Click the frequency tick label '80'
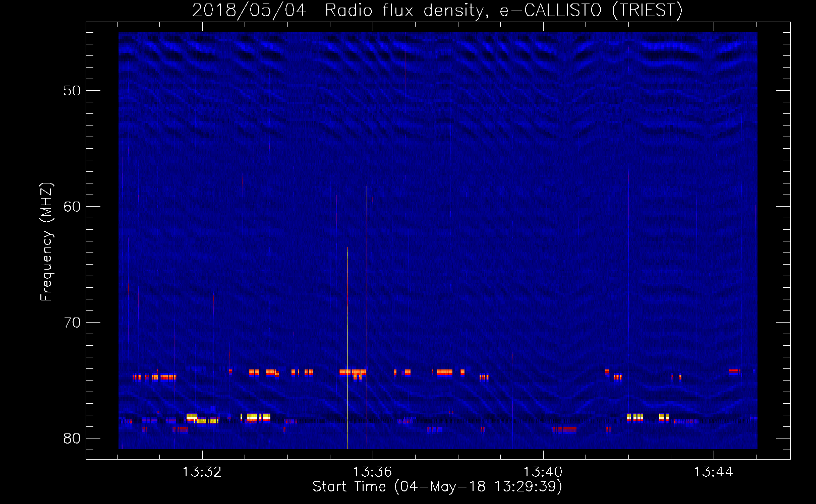This screenshot has height=504, width=816. point(72,438)
